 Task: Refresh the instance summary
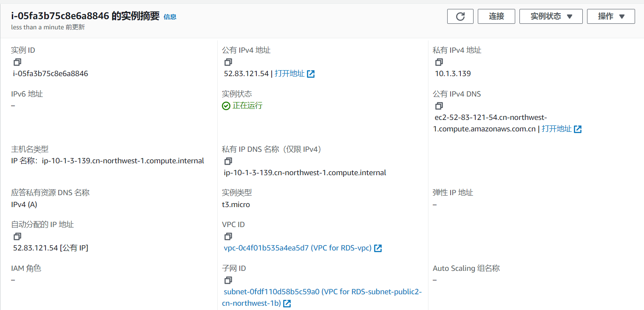460,16
